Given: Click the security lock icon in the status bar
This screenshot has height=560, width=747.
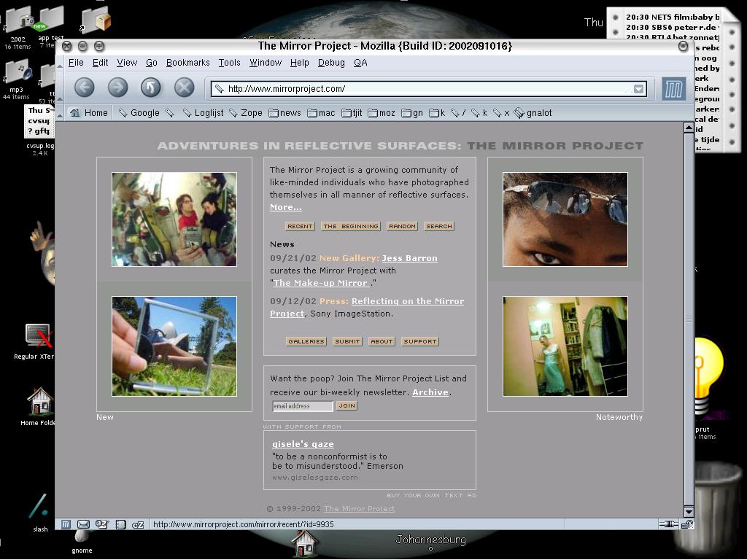Looking at the screenshot, I should [x=687, y=524].
